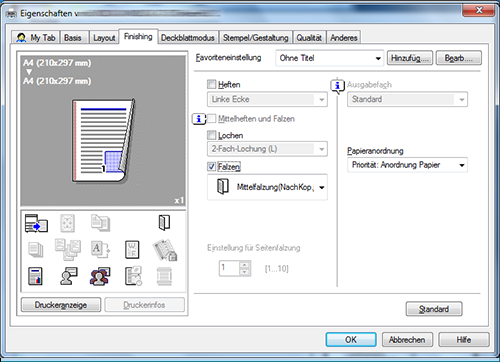500x362 pixels.
Task: Click the greyed letter A stamp icon
Action: click(100, 249)
